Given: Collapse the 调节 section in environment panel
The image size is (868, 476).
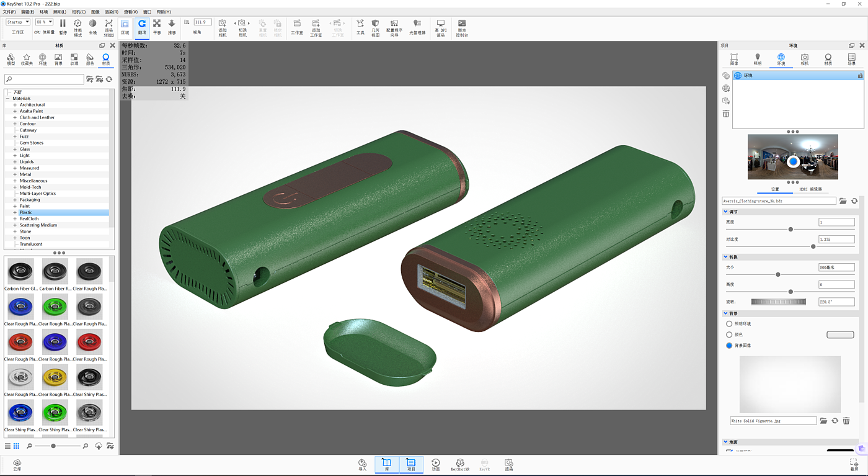Looking at the screenshot, I should [x=726, y=212].
